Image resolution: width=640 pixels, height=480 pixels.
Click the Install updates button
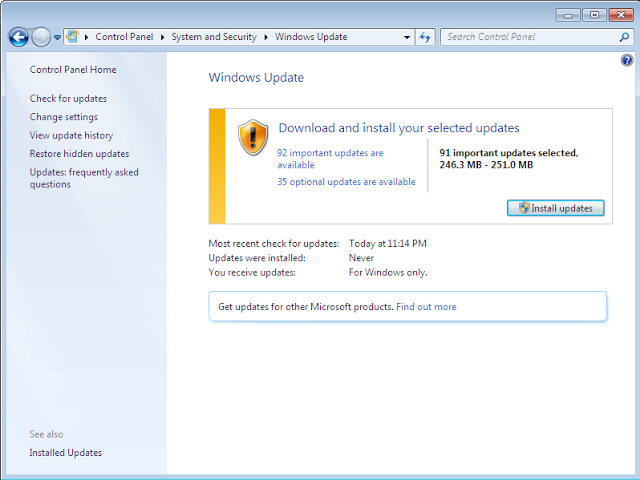click(x=556, y=208)
